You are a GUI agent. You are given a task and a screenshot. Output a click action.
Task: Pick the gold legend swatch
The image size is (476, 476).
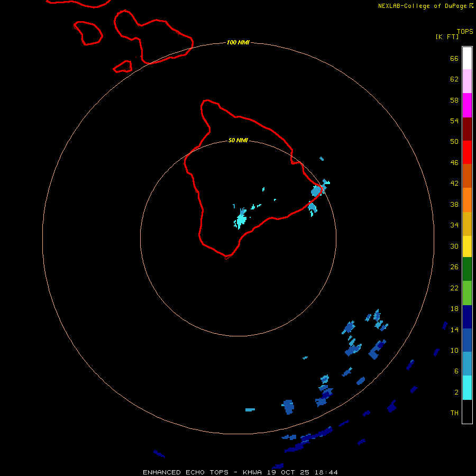pos(467,224)
